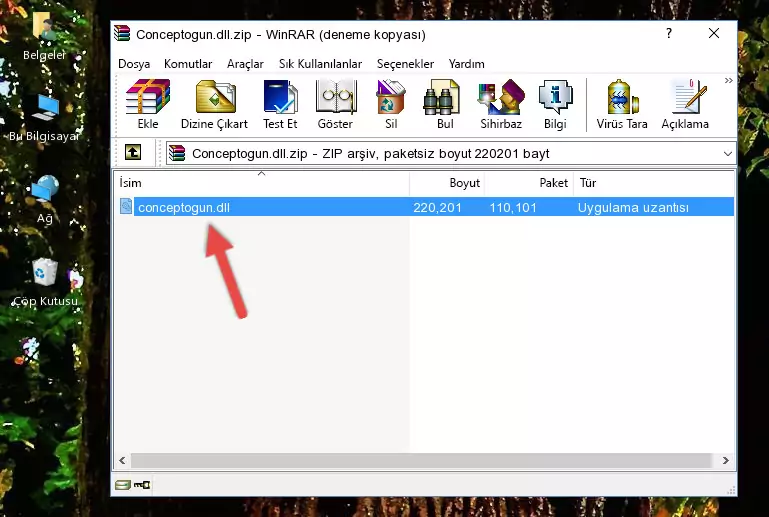Run Test Et on the archive
The height and width of the screenshot is (517, 769).
(280, 104)
